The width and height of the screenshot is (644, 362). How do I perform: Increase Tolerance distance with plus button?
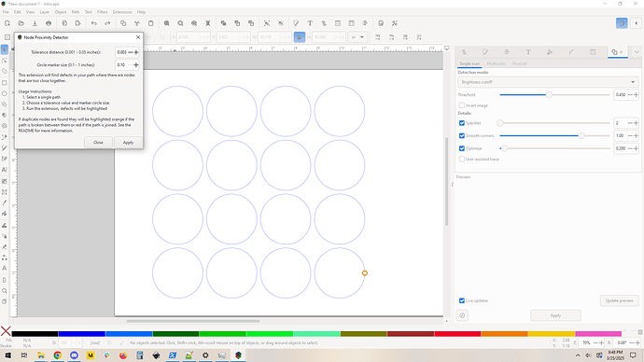136,52
